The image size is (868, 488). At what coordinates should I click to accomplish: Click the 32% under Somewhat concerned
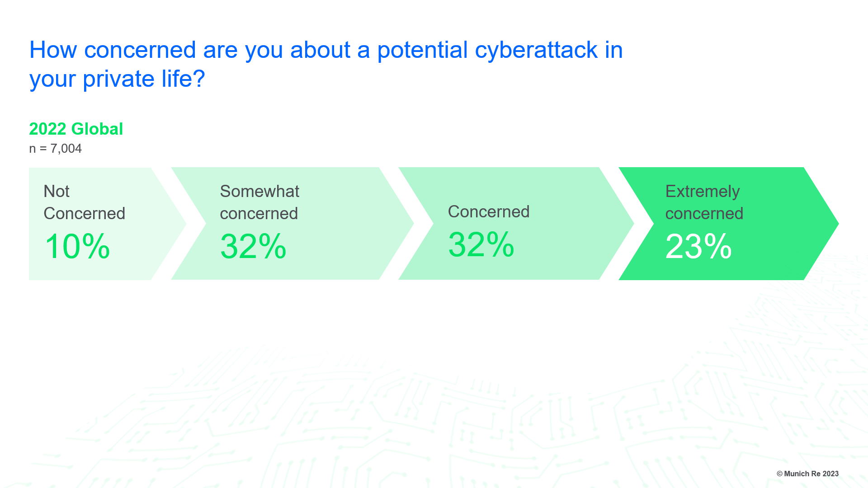tap(253, 247)
